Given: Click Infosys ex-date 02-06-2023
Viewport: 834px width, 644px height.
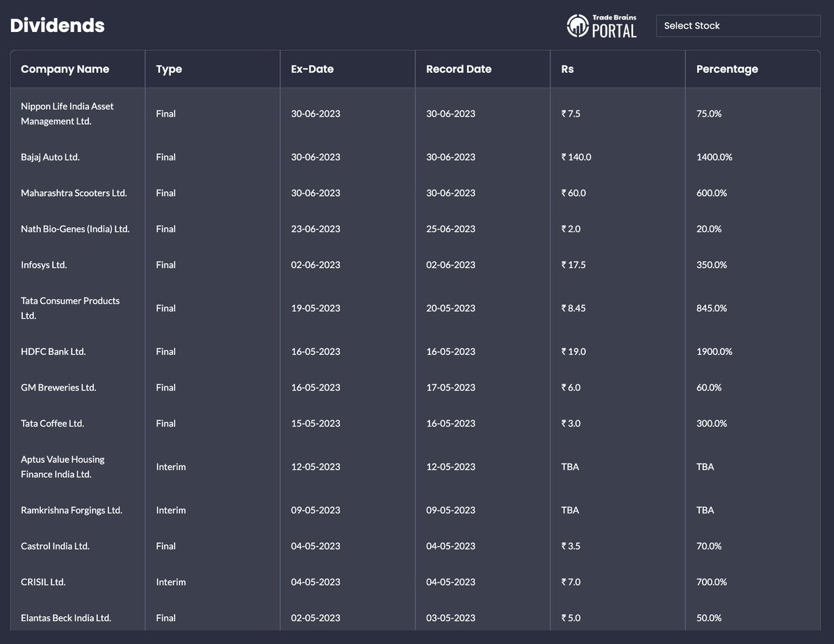Looking at the screenshot, I should pos(316,265).
